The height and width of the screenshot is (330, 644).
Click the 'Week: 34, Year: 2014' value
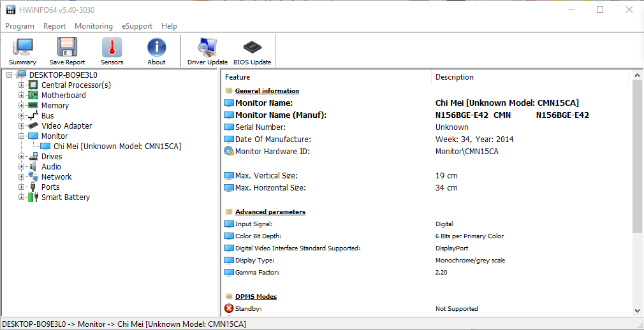pyautogui.click(x=474, y=140)
